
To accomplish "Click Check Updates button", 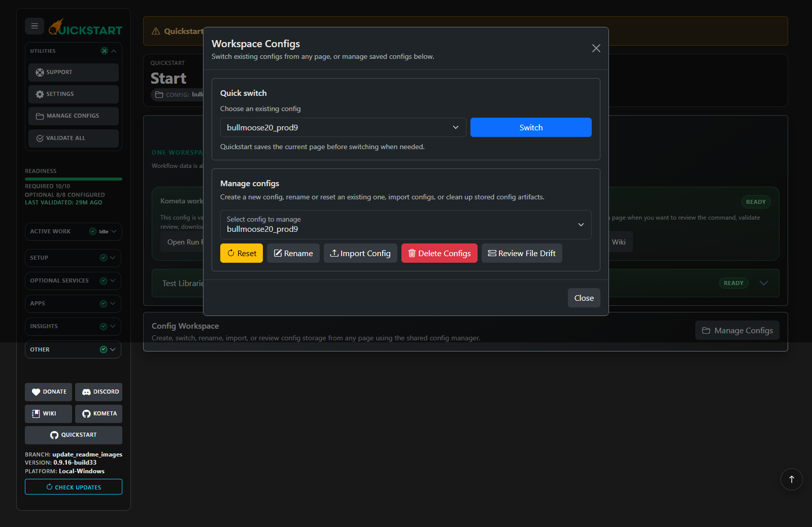I will [x=74, y=487].
